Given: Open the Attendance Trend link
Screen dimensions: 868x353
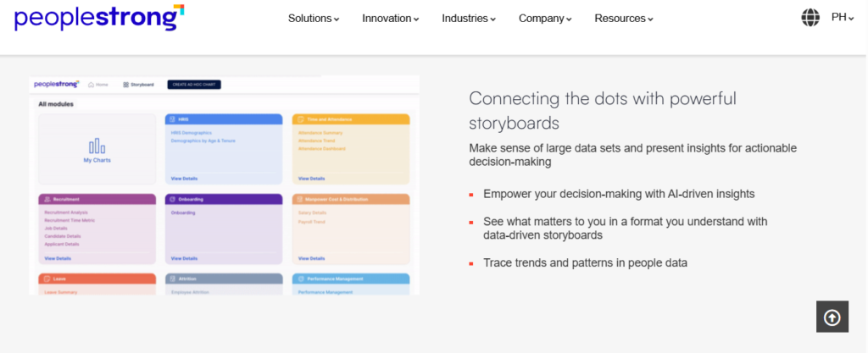Looking at the screenshot, I should 316,141.
